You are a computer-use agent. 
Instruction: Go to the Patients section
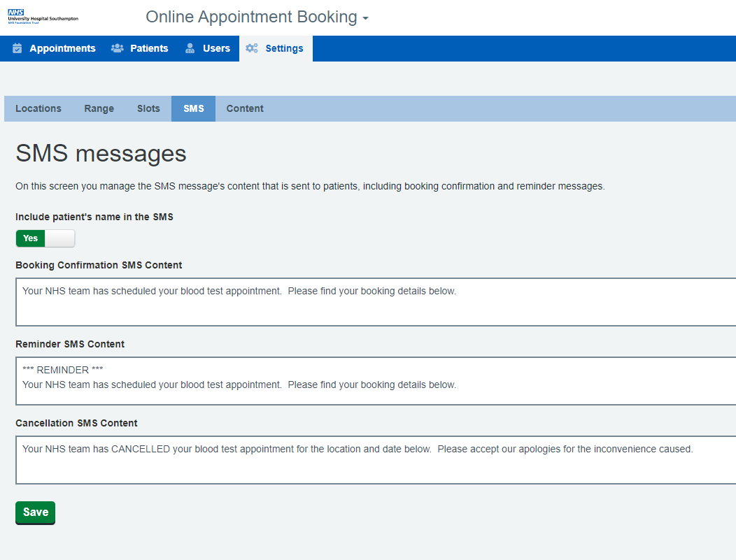point(149,49)
